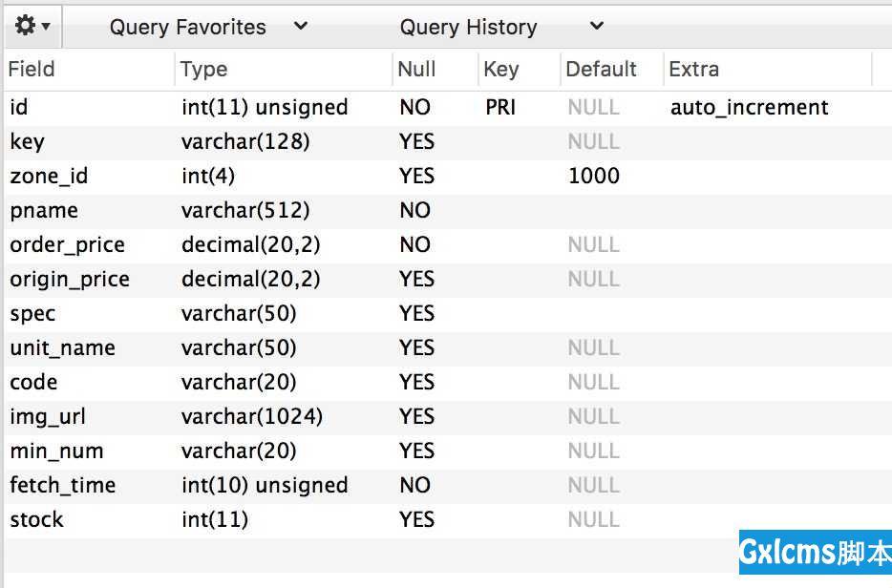The width and height of the screenshot is (892, 588).
Task: Select the stock field row
Action: coord(448,520)
